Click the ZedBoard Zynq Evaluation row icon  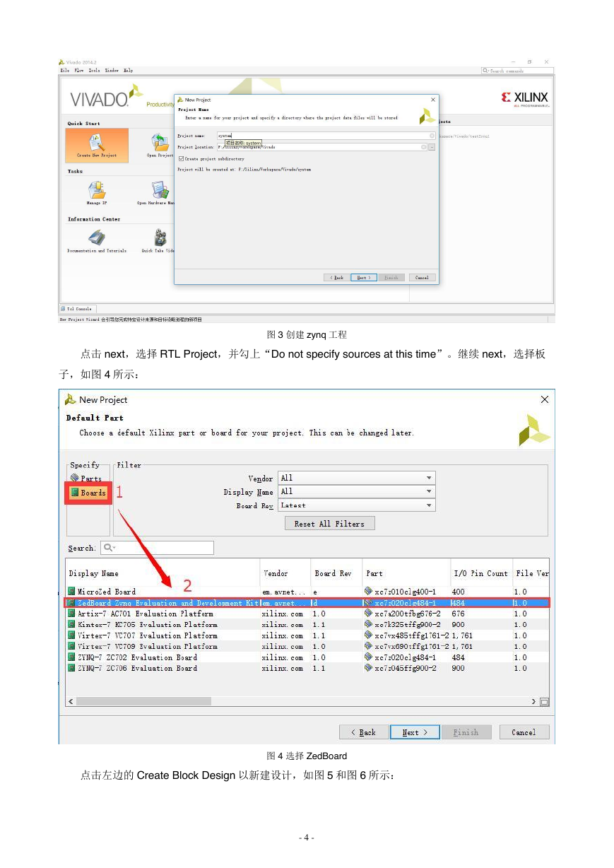click(x=71, y=603)
